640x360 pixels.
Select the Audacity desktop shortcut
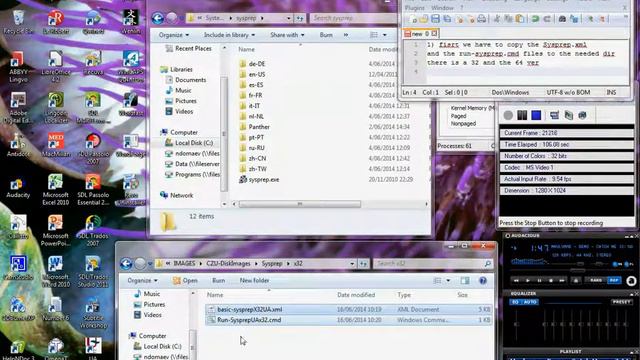click(18, 188)
